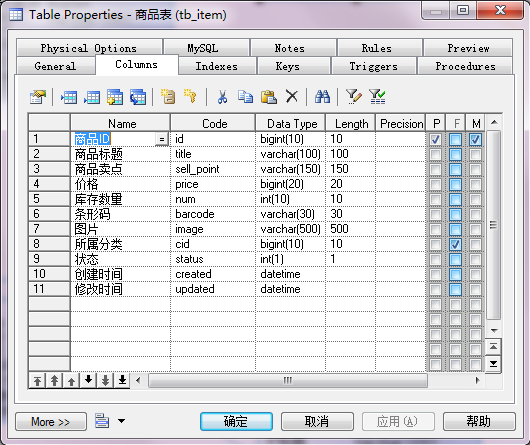Click the Delete X icon
Viewport: 530px width, 445px height.
(x=292, y=97)
